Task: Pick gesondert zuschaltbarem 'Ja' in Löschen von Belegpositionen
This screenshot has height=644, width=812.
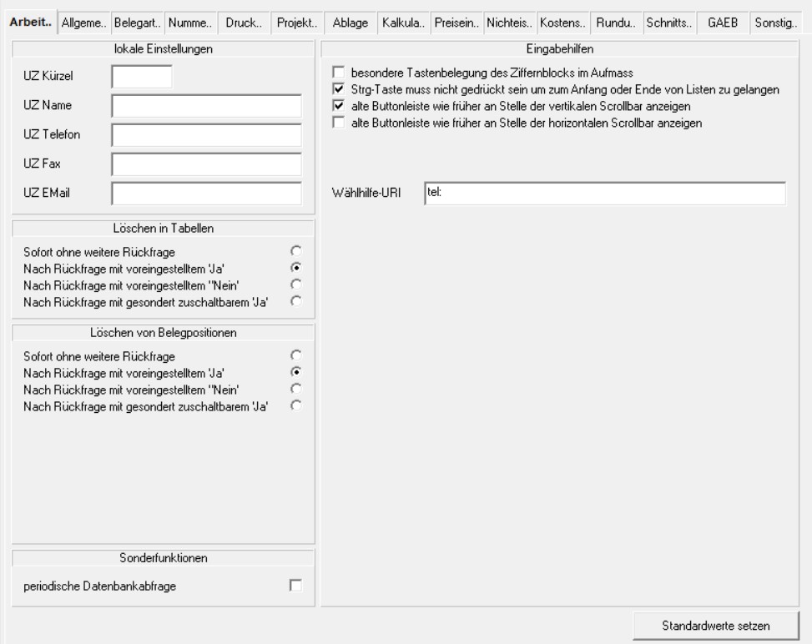Action: point(295,405)
